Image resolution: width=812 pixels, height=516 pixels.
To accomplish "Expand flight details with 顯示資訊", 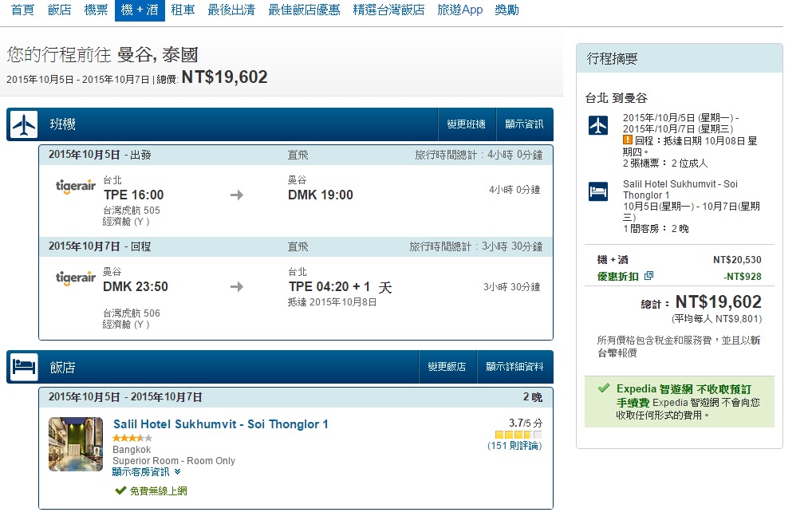I will [x=524, y=124].
